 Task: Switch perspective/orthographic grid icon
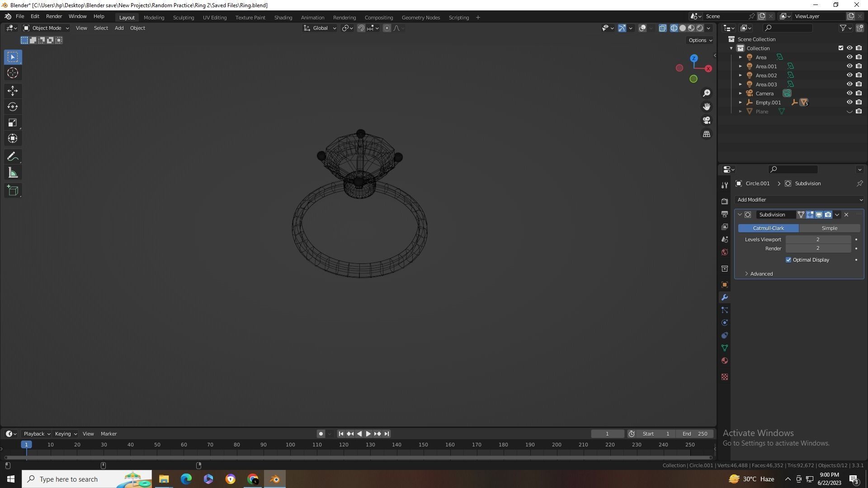707,134
